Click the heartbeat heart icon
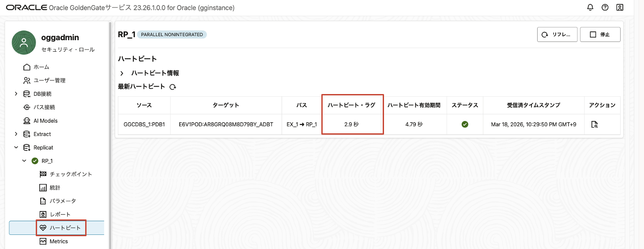 click(43, 228)
